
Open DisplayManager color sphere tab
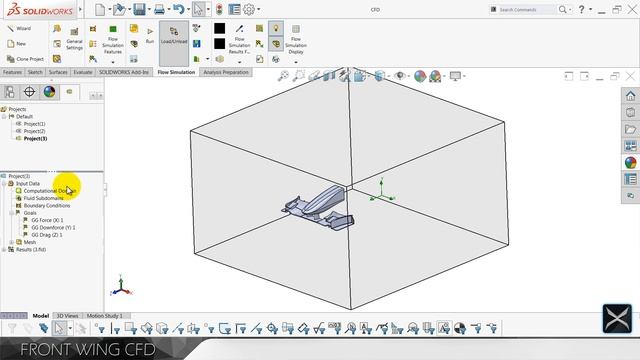click(49, 92)
